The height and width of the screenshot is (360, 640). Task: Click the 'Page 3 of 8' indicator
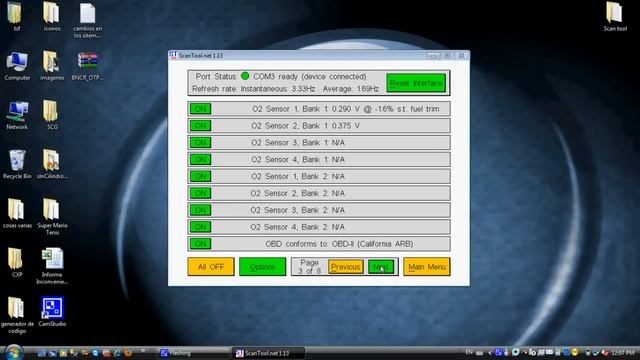click(x=309, y=267)
